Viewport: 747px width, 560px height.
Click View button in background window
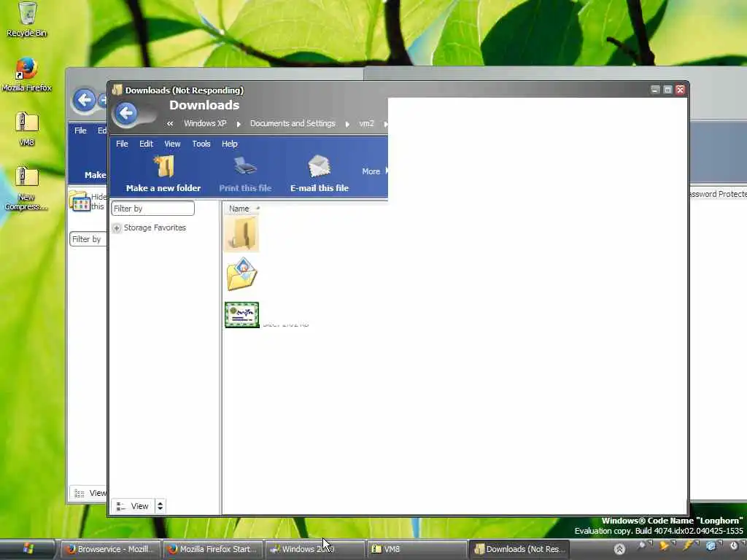coord(90,494)
